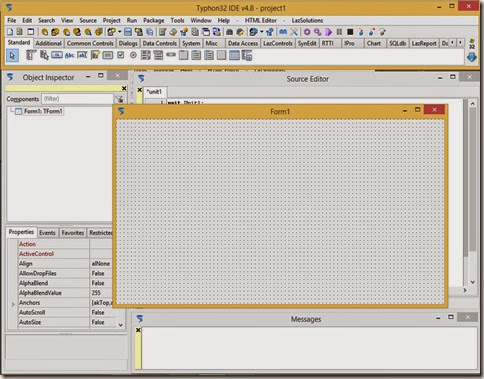Switch to the Additional palette tab
The width and height of the screenshot is (484, 379).
48,43
